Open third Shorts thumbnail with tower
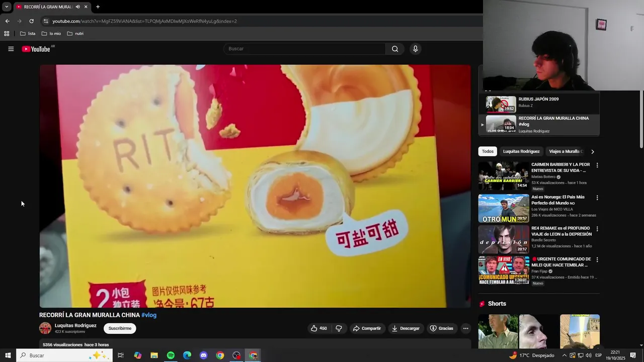Image resolution: width=644 pixels, height=362 pixels. [580, 331]
